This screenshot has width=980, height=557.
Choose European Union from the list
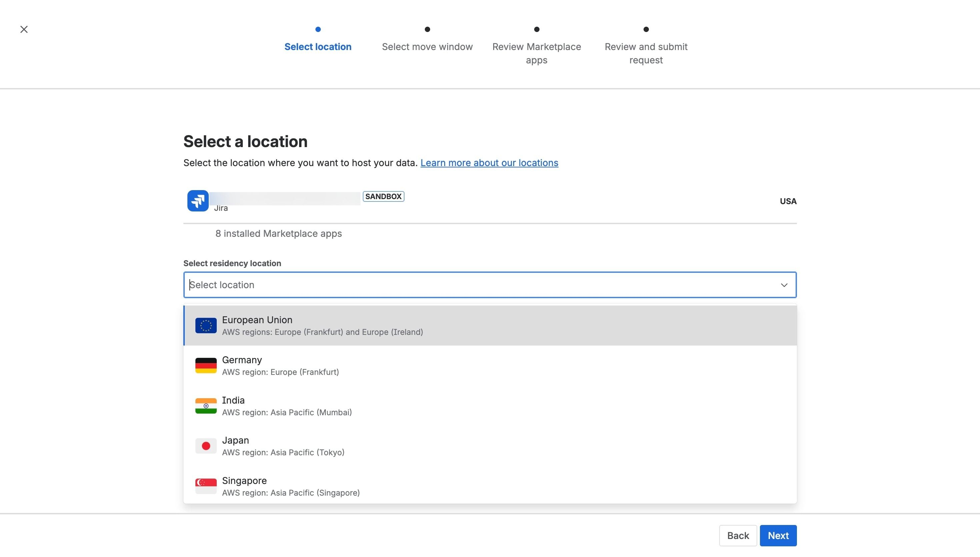490,326
